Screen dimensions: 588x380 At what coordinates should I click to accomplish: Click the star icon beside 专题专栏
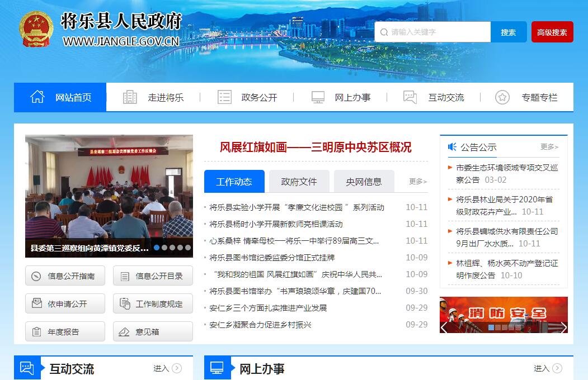pos(502,97)
